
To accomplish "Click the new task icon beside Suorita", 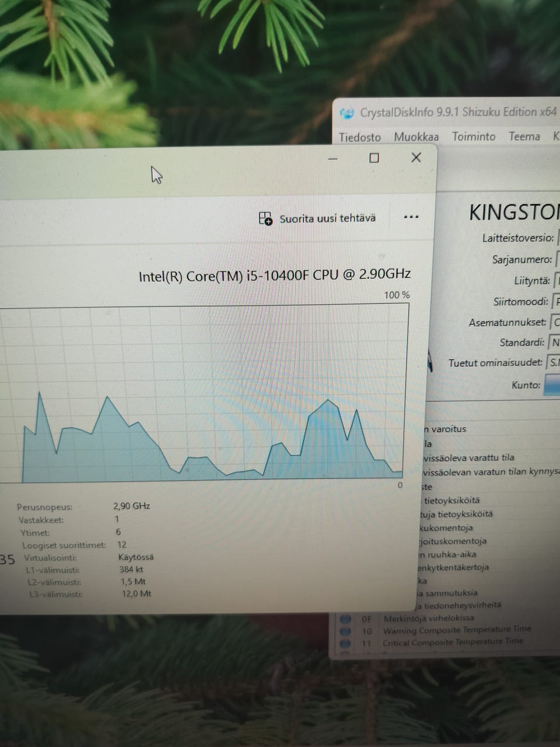I will click(x=265, y=219).
